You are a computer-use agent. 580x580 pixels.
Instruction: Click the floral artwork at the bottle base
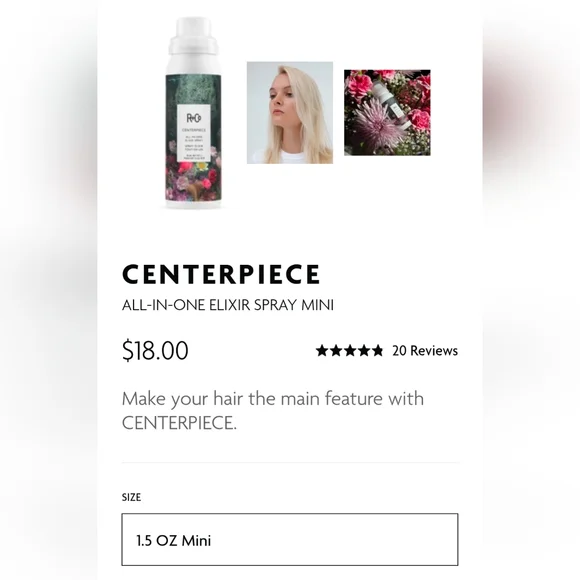[193, 181]
